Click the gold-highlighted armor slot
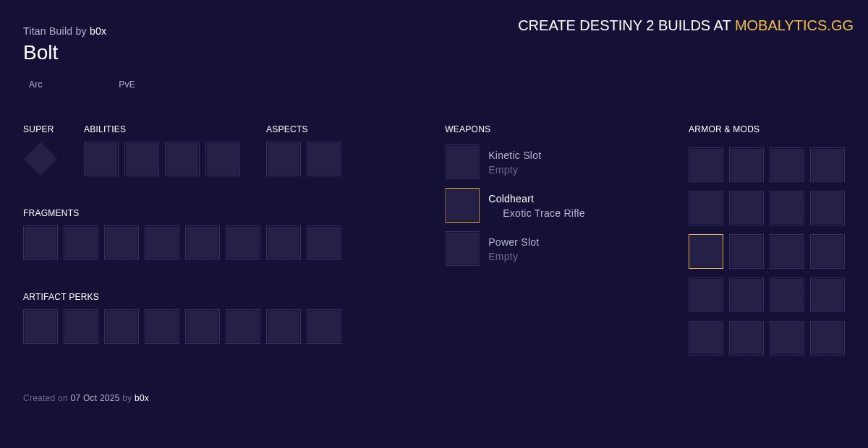 coord(706,251)
